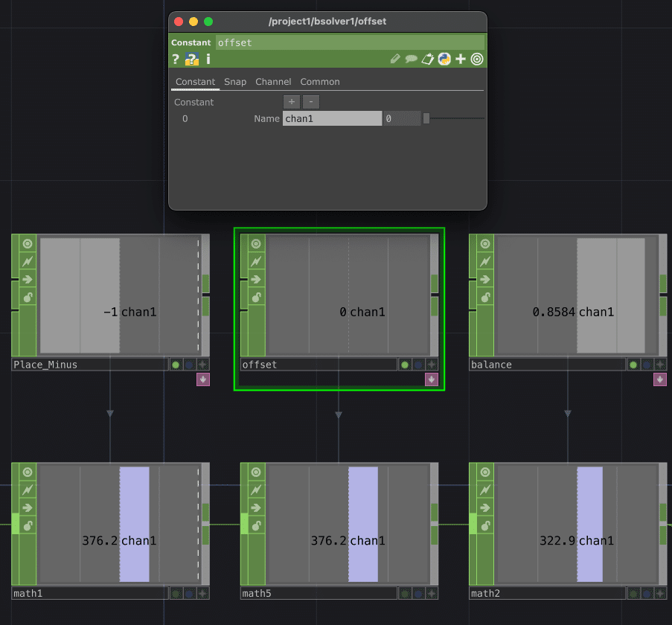Click the math2 node viewer showing 322.9
This screenshot has width=672, height=625.
coord(577,525)
